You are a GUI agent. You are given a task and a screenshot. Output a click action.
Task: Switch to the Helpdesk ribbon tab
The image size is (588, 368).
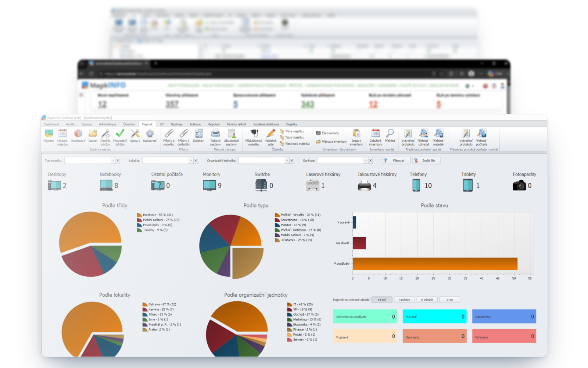click(x=214, y=124)
